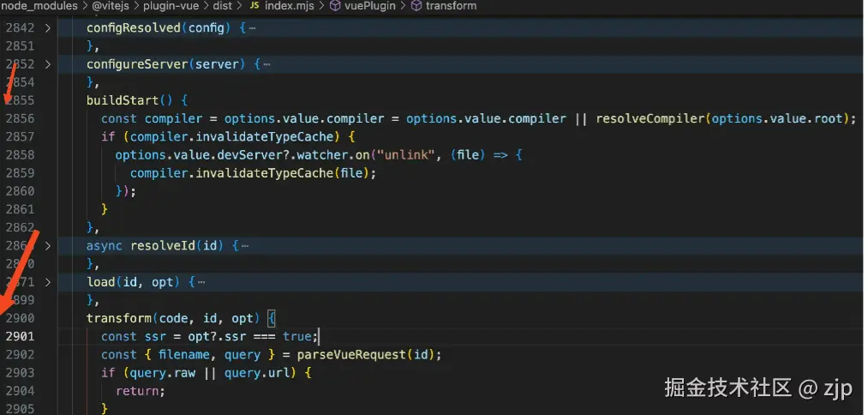Viewport: 868px width, 415px height.
Task: Select the vuePlugin breadcrumb symbol
Action: (370, 6)
